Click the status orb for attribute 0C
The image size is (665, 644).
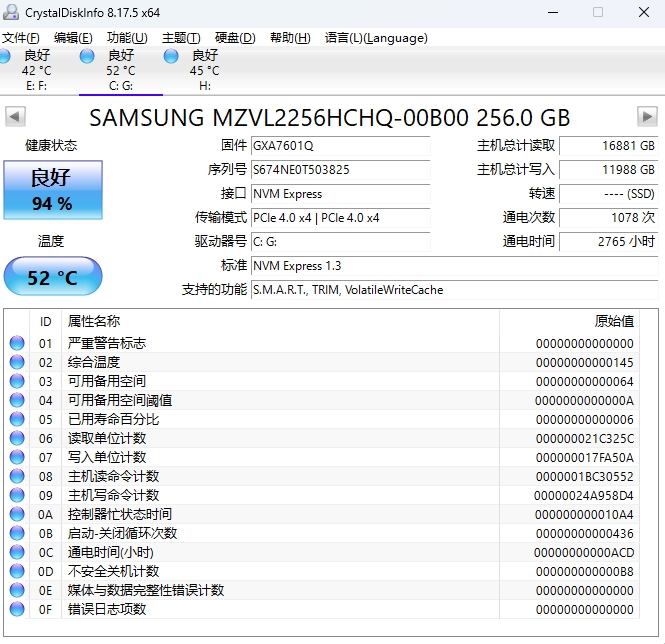tap(17, 552)
